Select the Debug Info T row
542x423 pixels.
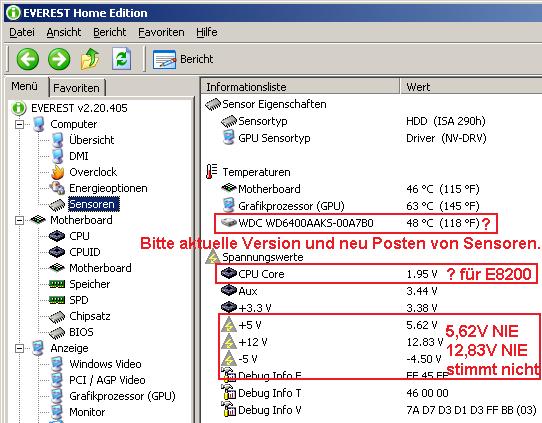[335, 393]
